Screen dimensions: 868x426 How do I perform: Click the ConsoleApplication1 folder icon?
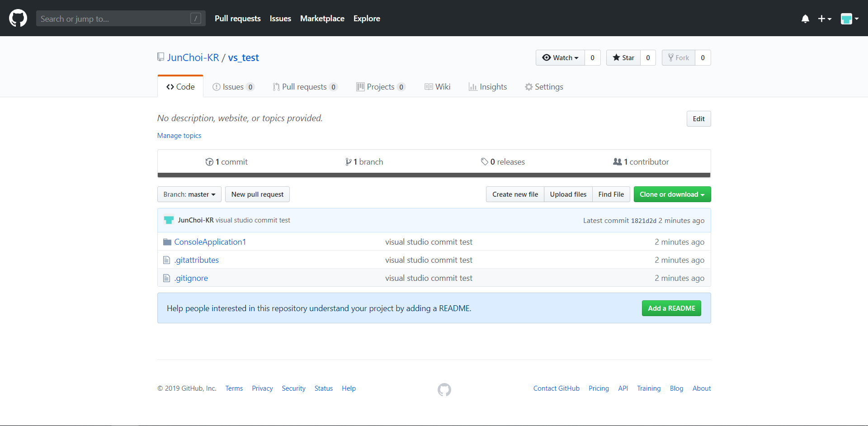click(x=167, y=242)
